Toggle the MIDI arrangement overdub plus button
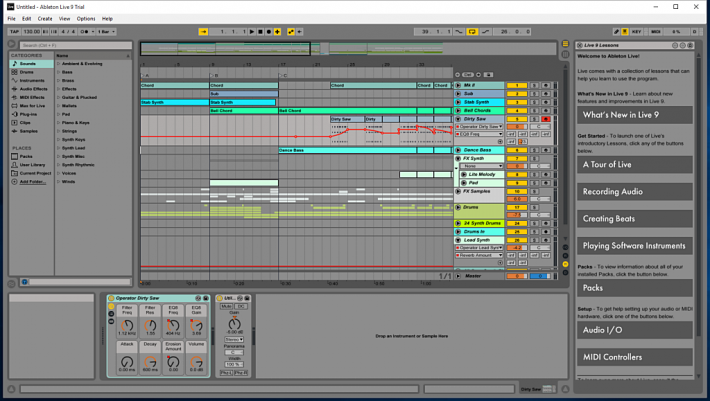The image size is (710, 401). point(277,32)
